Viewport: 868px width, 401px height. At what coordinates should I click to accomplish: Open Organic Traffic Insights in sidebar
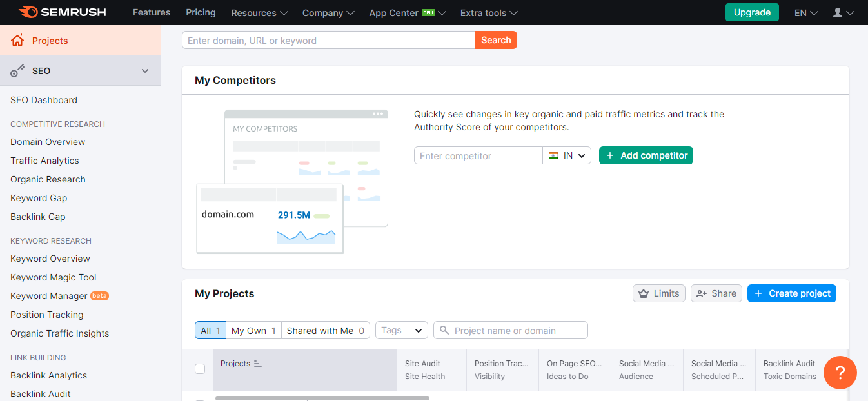[60, 333]
